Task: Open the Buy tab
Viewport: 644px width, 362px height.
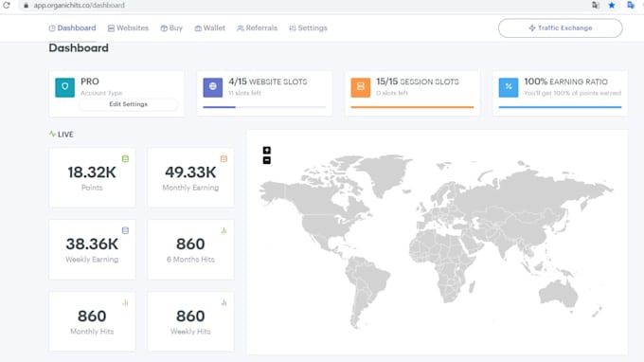Action: click(x=171, y=27)
